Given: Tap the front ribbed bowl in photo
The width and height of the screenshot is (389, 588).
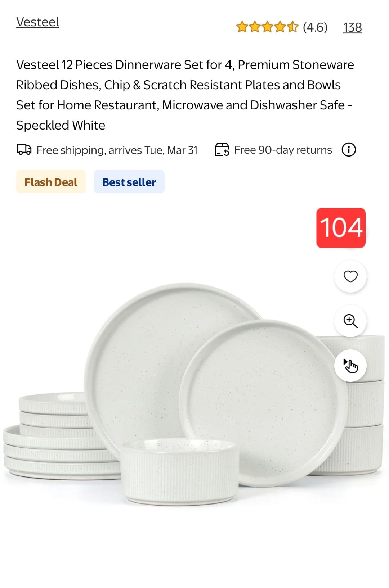Looking at the screenshot, I should pyautogui.click(x=179, y=471).
